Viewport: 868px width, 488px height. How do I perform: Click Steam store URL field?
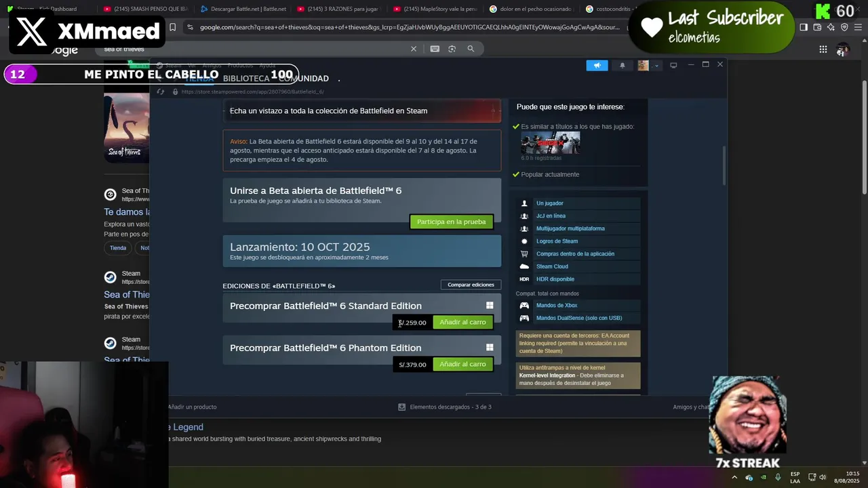[252, 91]
